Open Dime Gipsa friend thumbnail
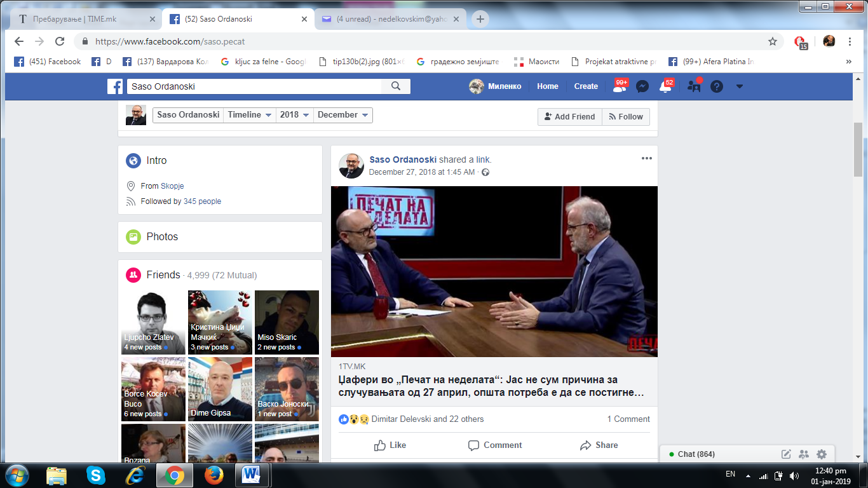Viewport: 868px width, 488px height. click(x=220, y=389)
